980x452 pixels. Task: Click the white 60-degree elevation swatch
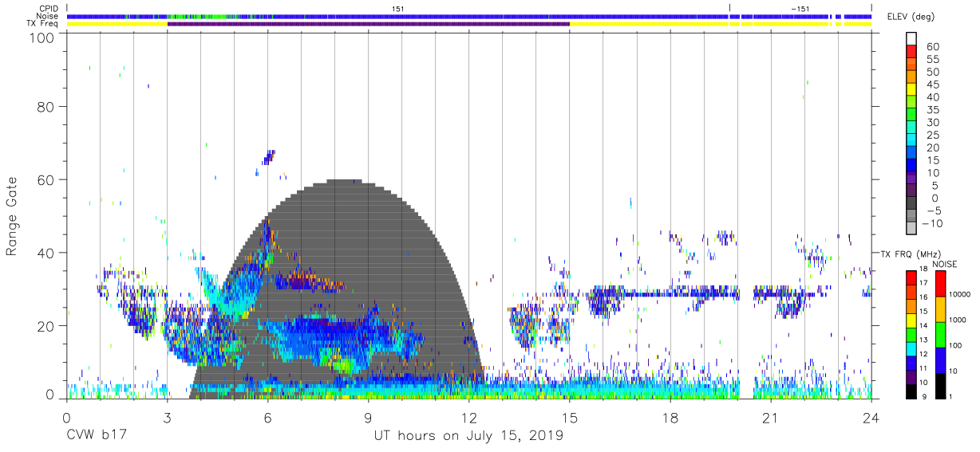[911, 39]
